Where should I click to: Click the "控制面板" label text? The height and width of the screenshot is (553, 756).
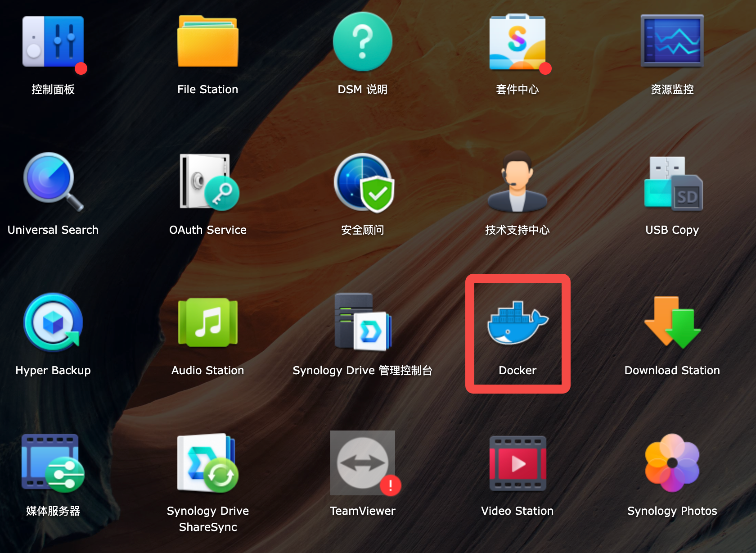click(53, 89)
